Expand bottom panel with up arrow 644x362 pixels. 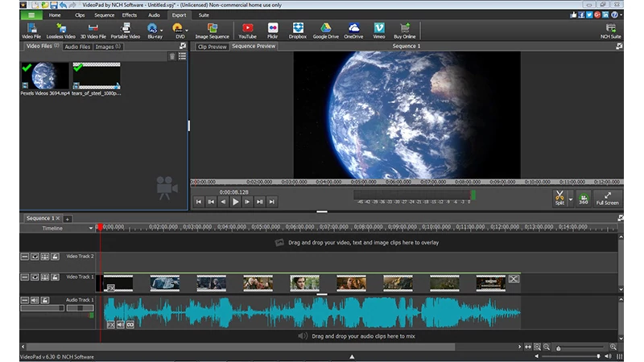pyautogui.click(x=352, y=356)
